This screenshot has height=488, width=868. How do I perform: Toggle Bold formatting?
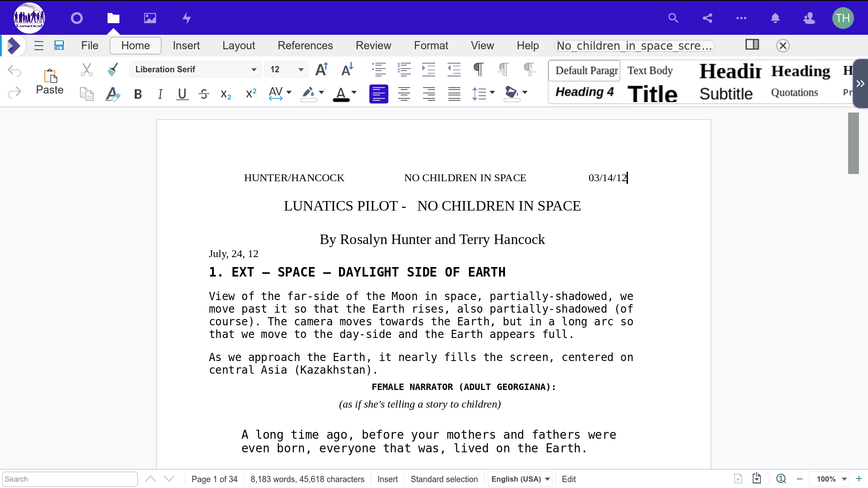tap(138, 94)
